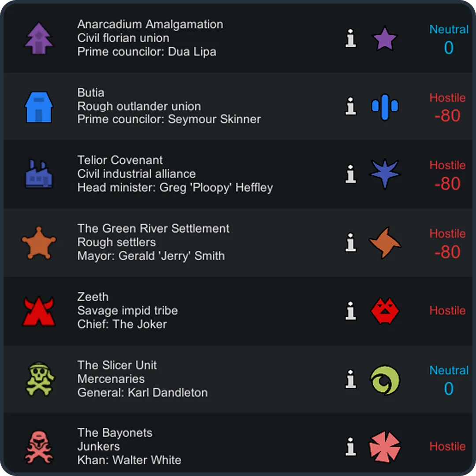Click the purple tree icon for Anarcadium Amalgamation
Viewport: 476px width, 476px height.
pyautogui.click(x=39, y=39)
